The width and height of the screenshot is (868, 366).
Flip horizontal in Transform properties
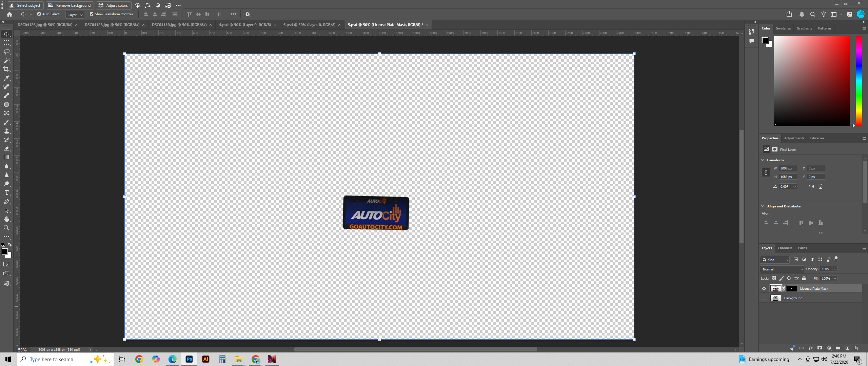click(x=811, y=186)
